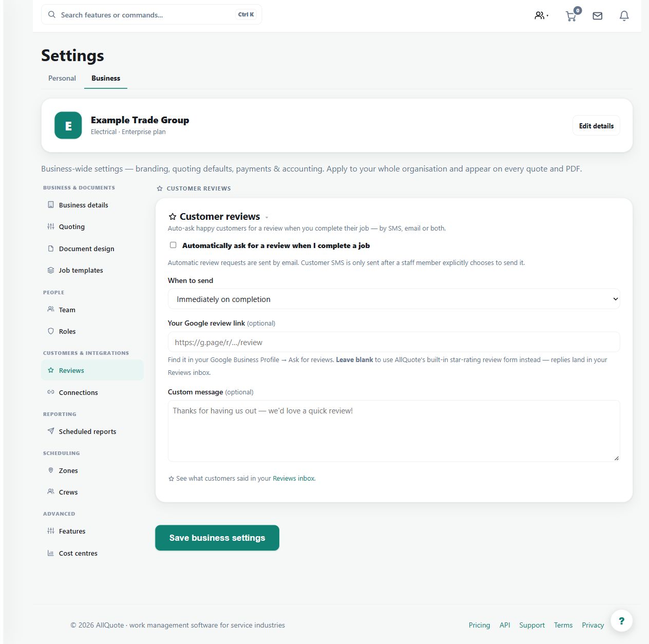649x644 pixels.
Task: Switch to the Personal tab
Action: (62, 78)
